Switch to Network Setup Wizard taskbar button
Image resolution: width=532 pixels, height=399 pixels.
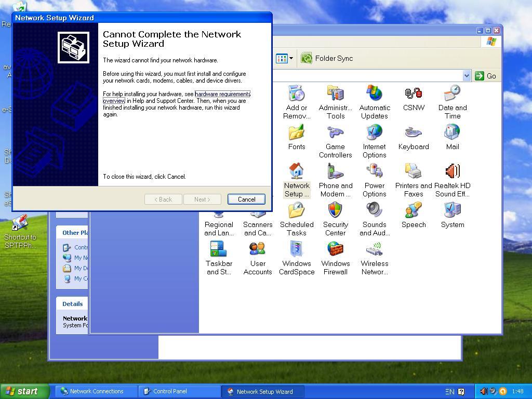262,391
